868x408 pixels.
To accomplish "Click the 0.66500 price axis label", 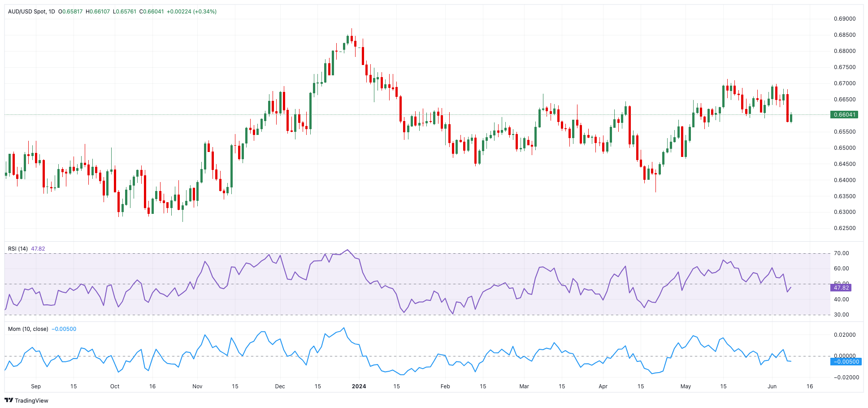I will 845,100.
